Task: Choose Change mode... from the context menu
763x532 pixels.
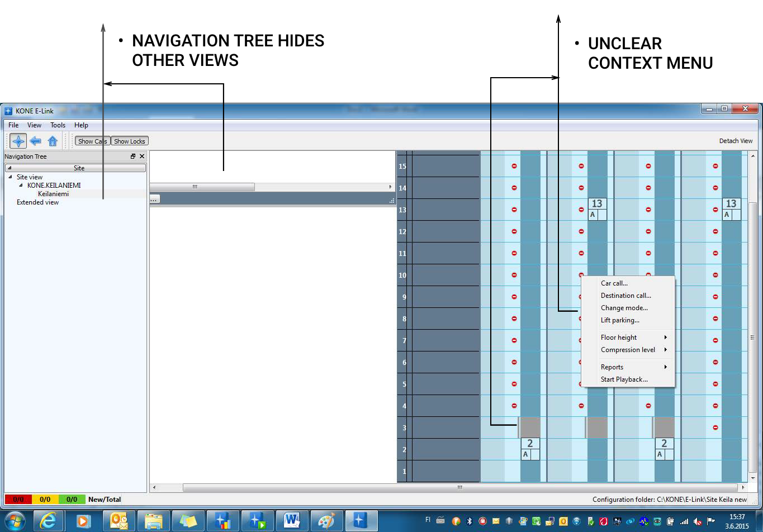Action: 624,308
